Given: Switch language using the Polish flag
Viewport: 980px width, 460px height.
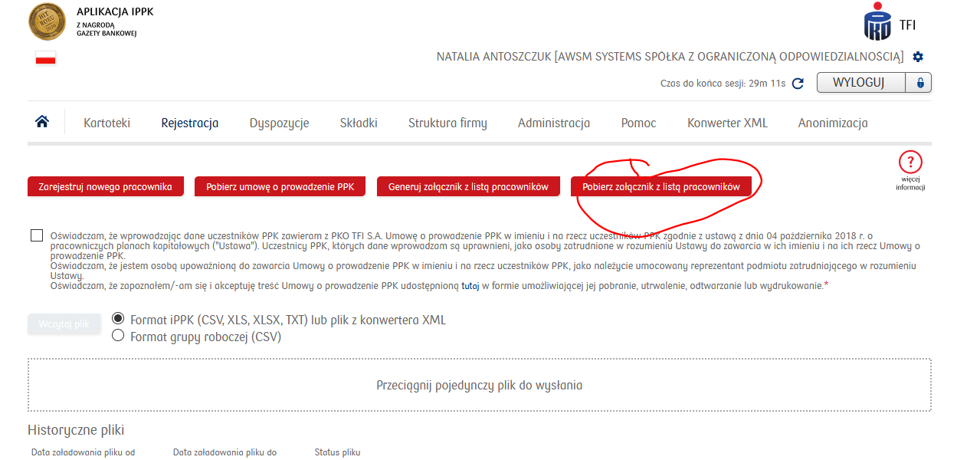Looking at the screenshot, I should [x=45, y=58].
